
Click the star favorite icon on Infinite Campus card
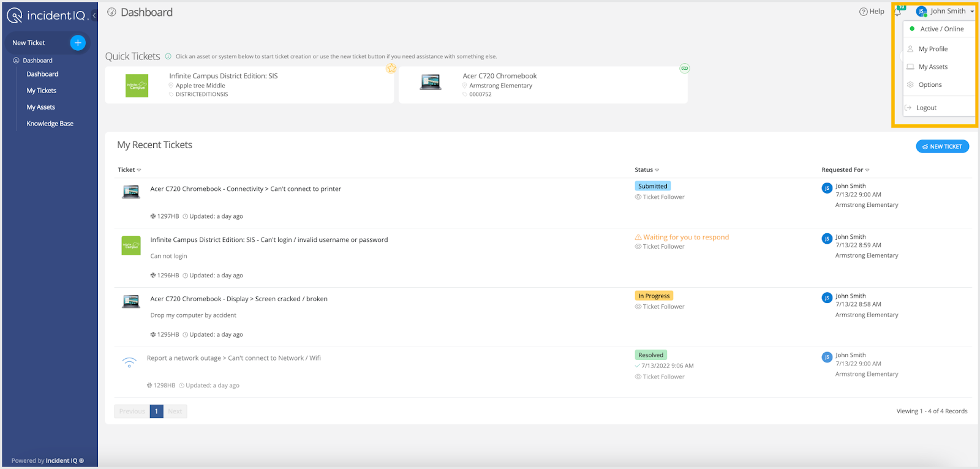(391, 69)
